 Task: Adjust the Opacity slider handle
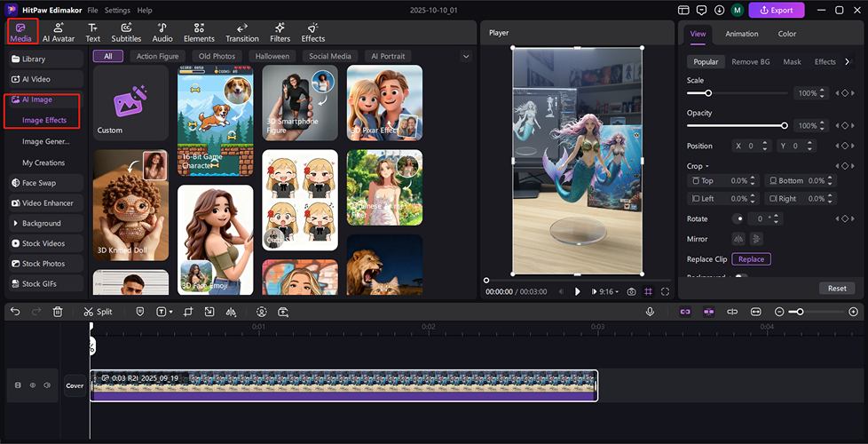point(784,125)
